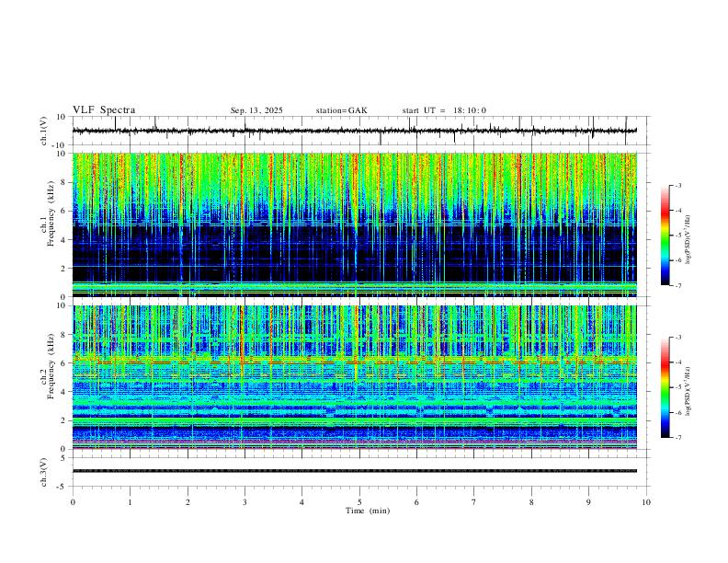The image size is (728, 563).
Task: Click the "-4" label on ch.2 color scale
Action: [x=677, y=362]
